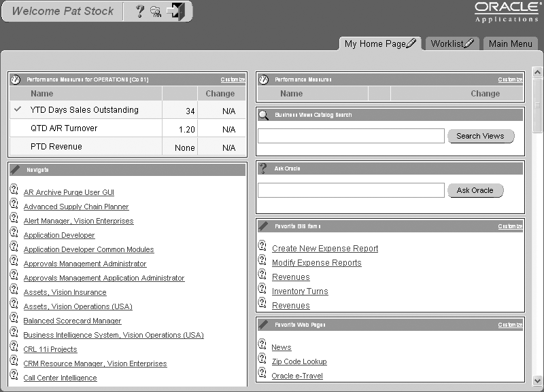544x392 pixels.
Task: Click the Business Views Catalog Search field
Action: click(351, 136)
